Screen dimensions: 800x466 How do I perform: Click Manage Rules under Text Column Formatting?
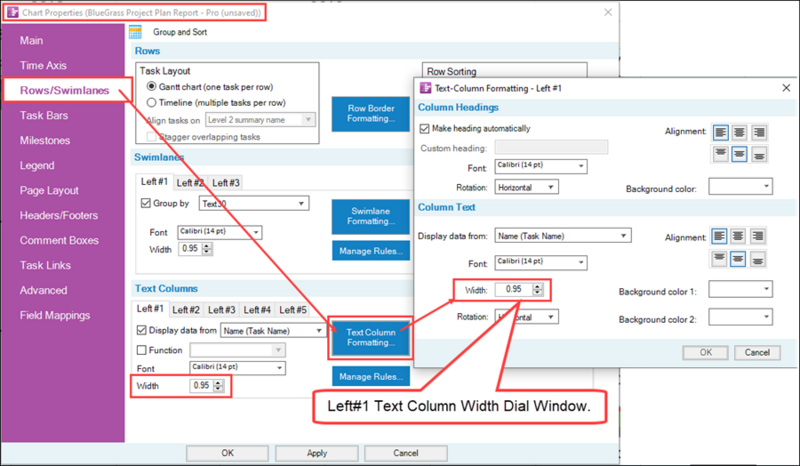(x=371, y=376)
